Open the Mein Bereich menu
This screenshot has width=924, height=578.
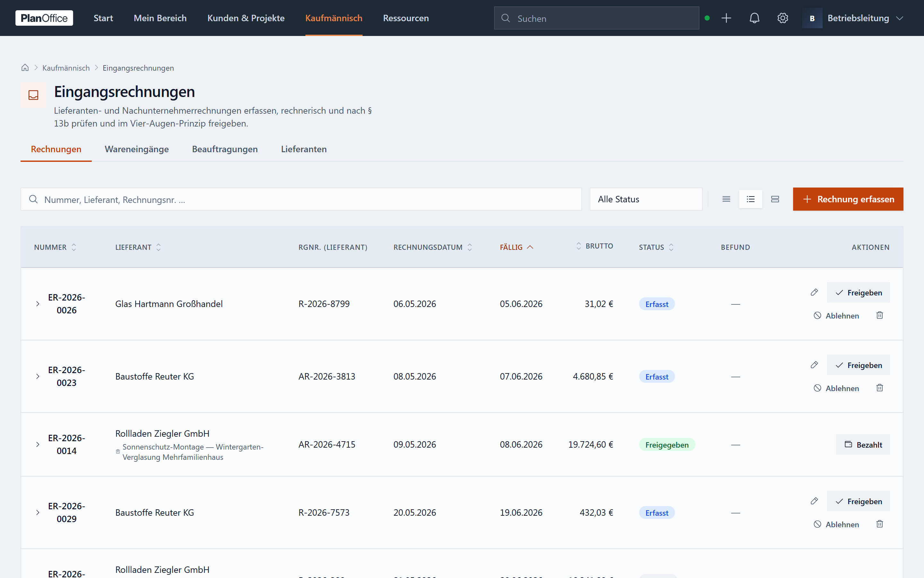click(160, 18)
